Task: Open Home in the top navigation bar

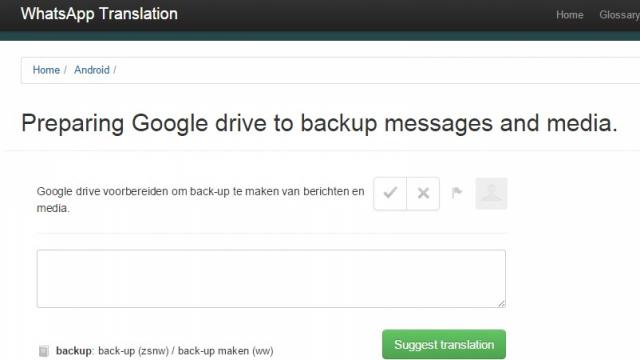Action: tap(569, 15)
